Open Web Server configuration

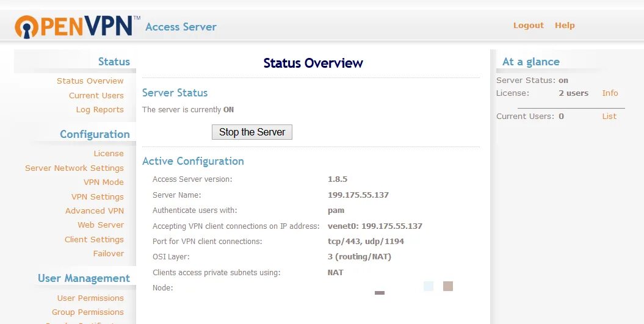point(101,225)
